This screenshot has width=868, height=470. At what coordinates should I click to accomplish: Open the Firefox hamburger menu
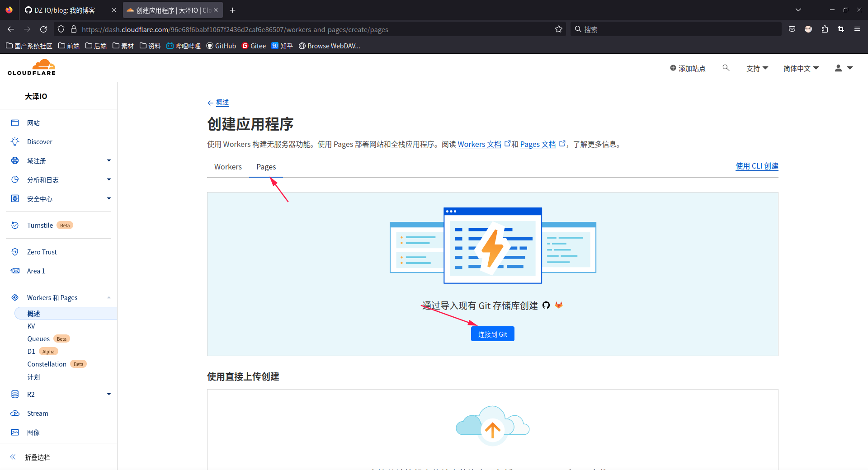pos(857,29)
